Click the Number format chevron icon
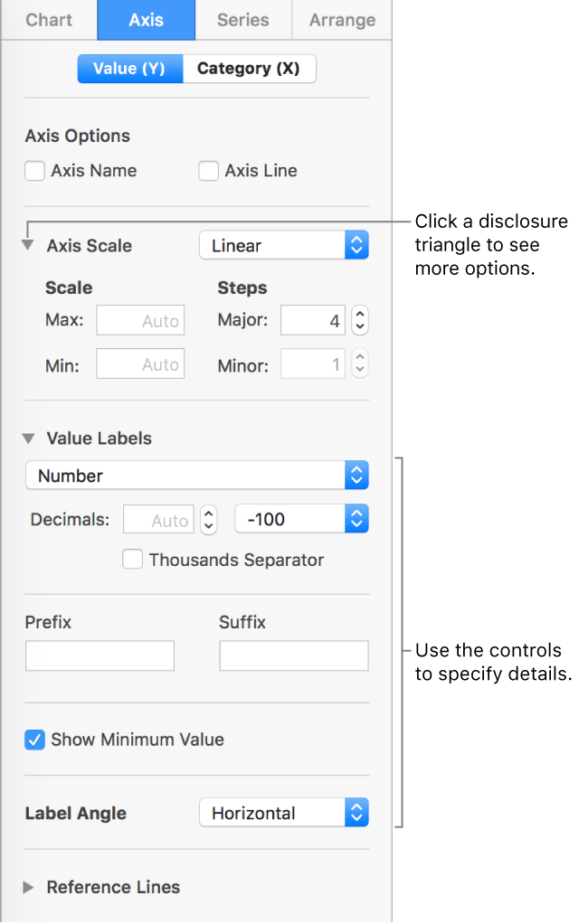This screenshot has width=579, height=924. (356, 476)
